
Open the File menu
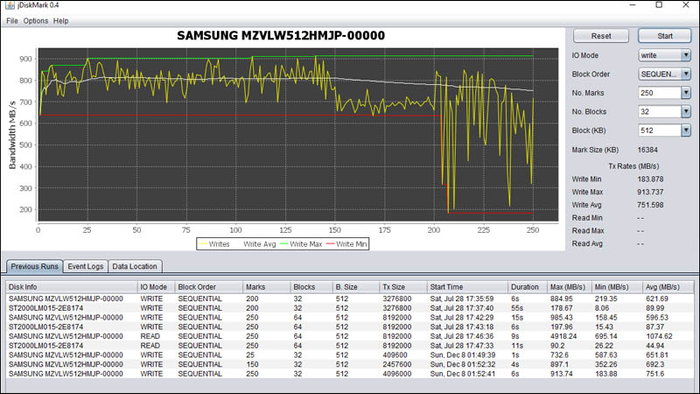tap(12, 21)
